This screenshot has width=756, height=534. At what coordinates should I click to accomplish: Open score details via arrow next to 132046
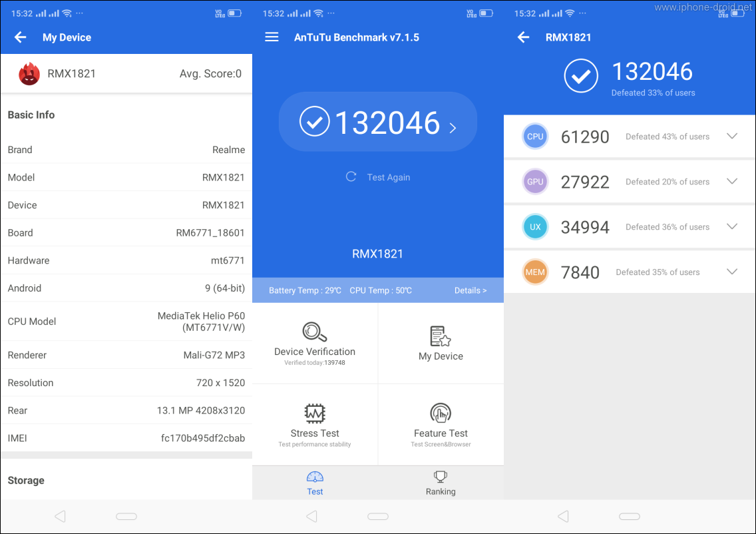pyautogui.click(x=453, y=128)
